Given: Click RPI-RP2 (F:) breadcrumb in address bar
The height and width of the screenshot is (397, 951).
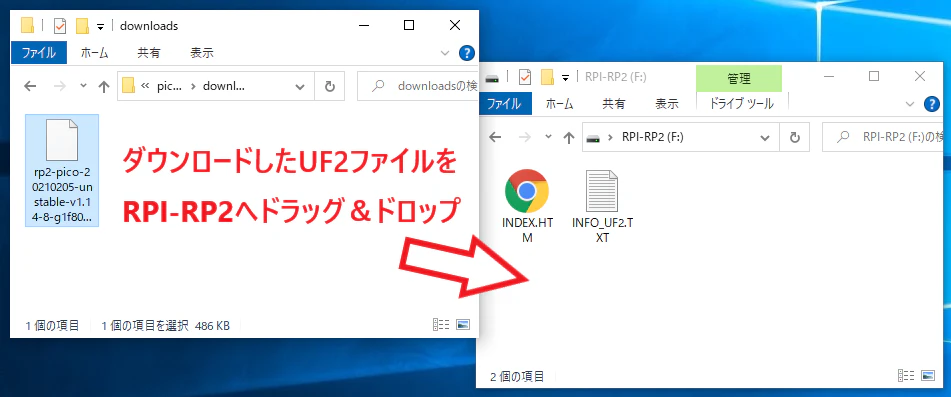Looking at the screenshot, I should (653, 138).
